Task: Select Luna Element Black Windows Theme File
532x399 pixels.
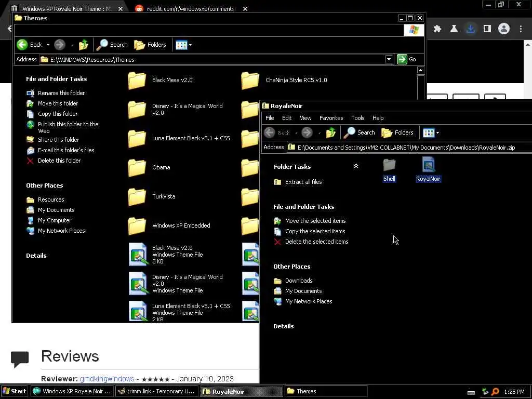Action: tap(179, 312)
